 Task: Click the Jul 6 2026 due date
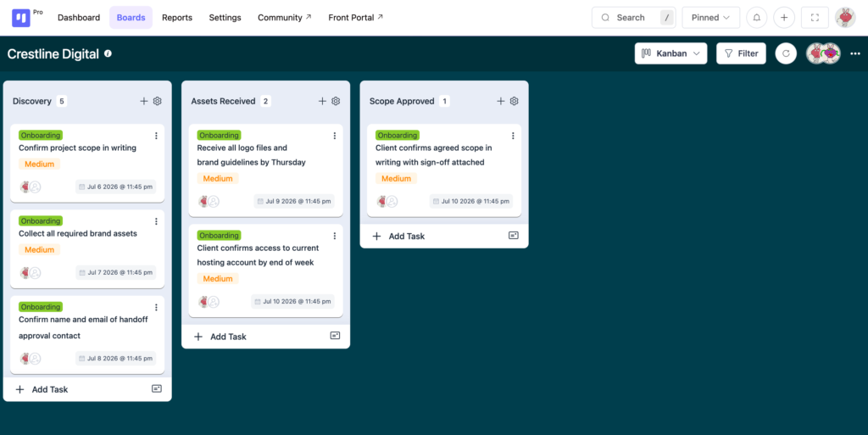point(115,187)
